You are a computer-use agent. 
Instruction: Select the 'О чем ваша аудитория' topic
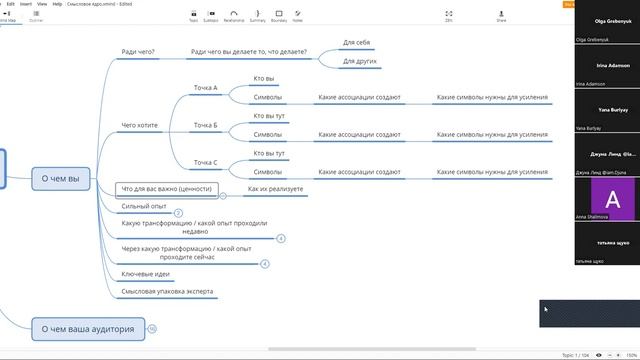coord(88,329)
